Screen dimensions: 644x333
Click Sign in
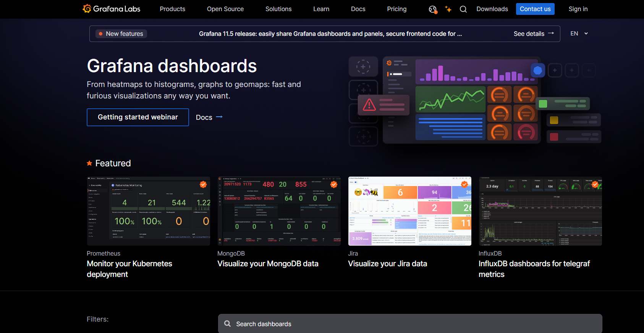(x=578, y=9)
